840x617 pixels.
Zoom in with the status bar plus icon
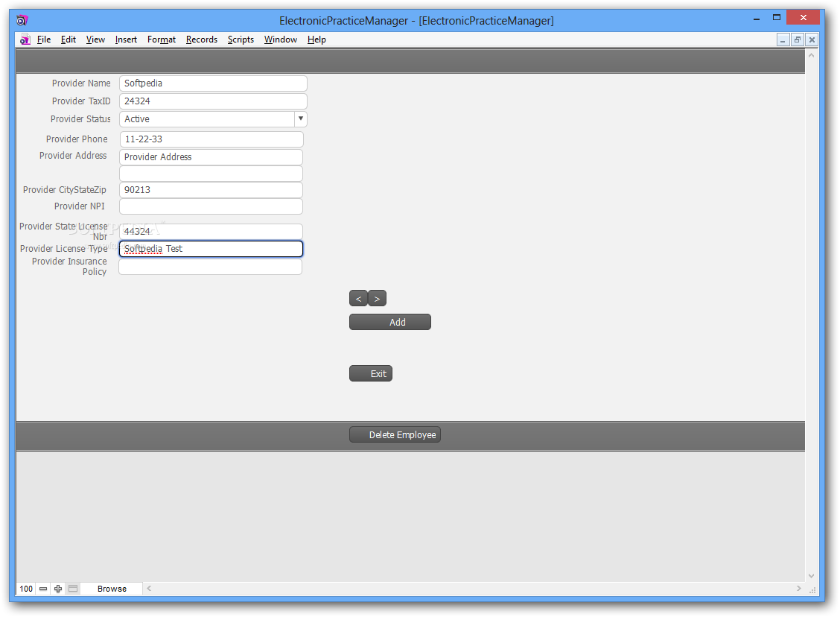click(x=58, y=589)
